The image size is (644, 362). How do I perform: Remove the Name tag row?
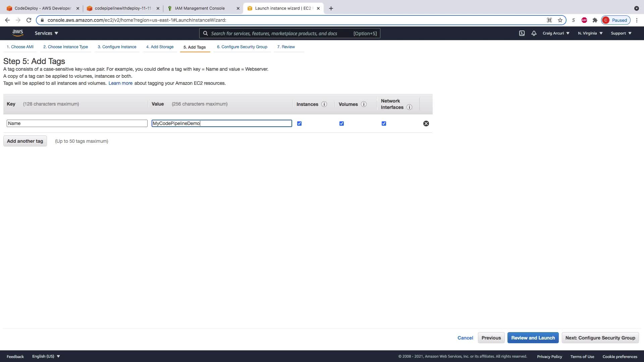coord(426,123)
